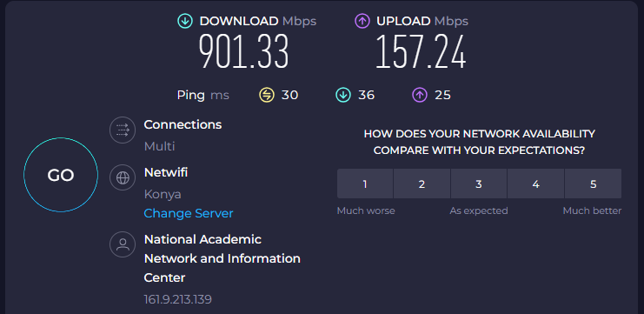Image resolution: width=644 pixels, height=314 pixels.
Task: Click the 157.24 upload result
Action: click(421, 52)
